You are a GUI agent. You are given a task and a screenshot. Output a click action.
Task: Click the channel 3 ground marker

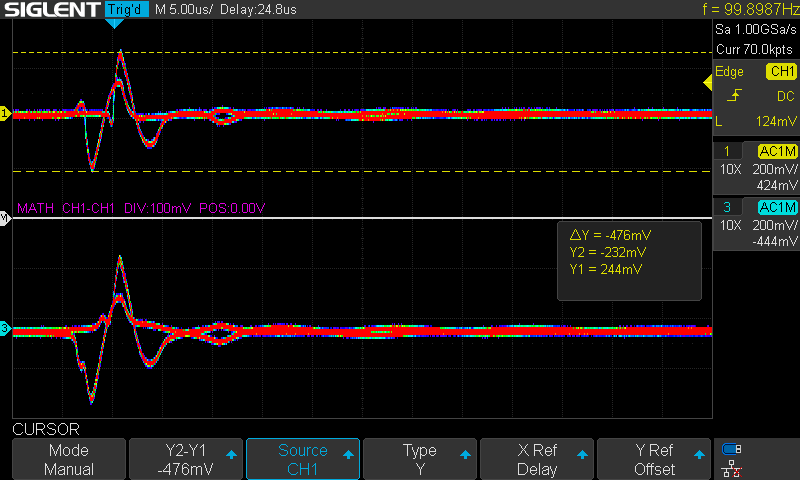5,329
